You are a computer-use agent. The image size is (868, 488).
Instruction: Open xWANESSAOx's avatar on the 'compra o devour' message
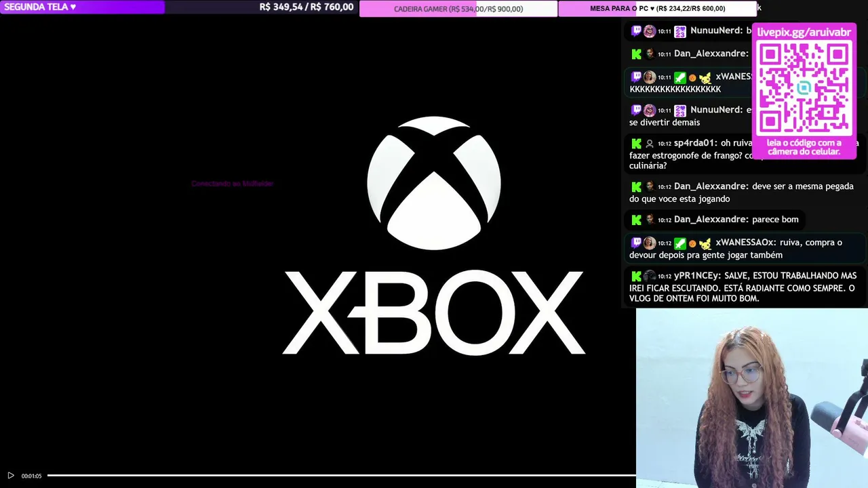(650, 243)
